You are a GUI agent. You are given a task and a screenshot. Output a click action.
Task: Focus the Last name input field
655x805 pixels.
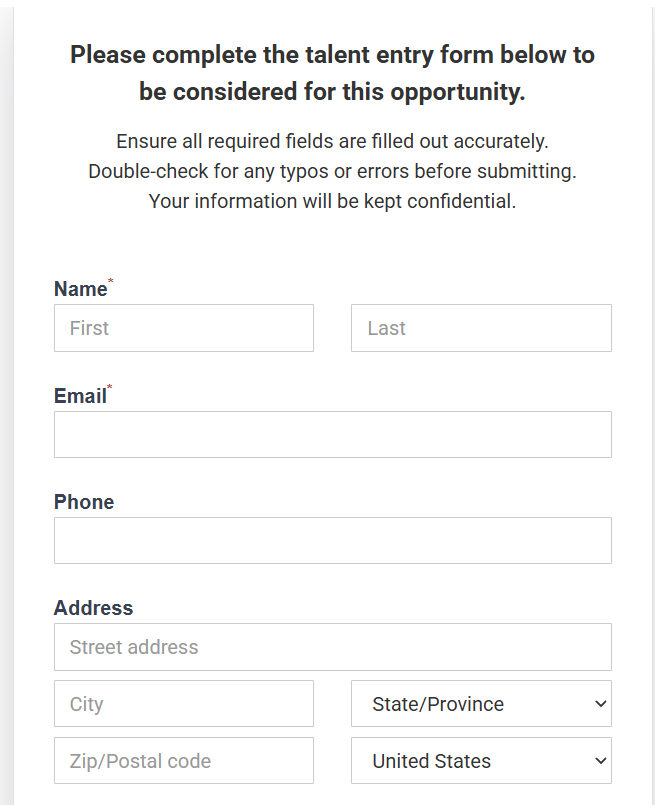click(x=481, y=328)
